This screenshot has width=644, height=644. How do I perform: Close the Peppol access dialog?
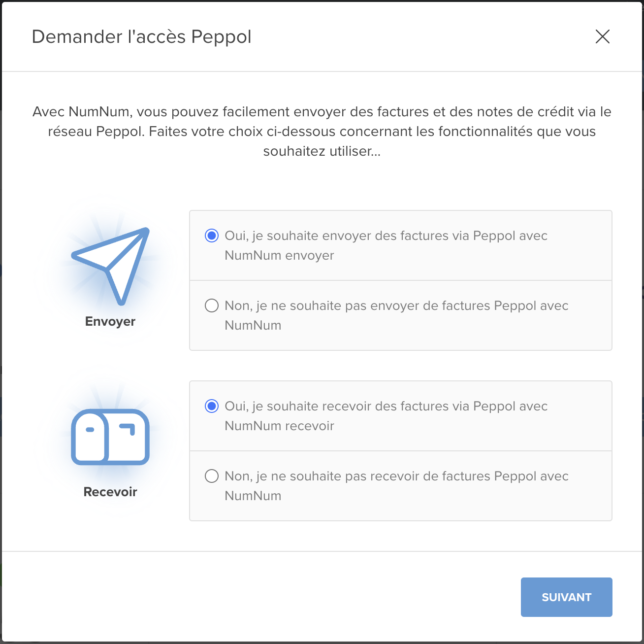click(602, 36)
